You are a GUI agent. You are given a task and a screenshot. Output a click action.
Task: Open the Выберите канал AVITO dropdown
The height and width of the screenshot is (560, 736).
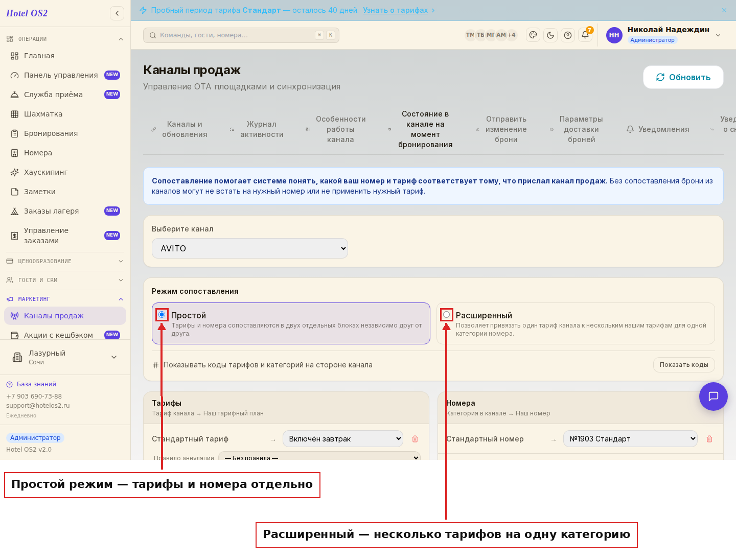[250, 248]
